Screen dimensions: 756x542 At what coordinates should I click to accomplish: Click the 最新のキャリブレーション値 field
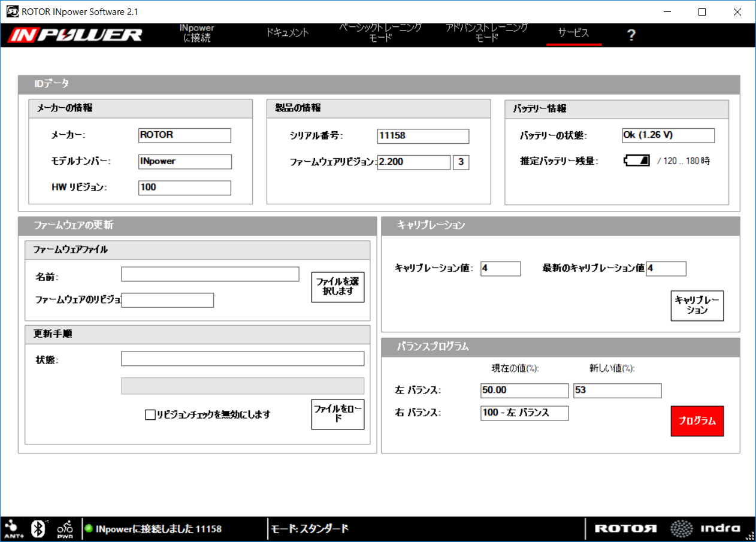[666, 268]
